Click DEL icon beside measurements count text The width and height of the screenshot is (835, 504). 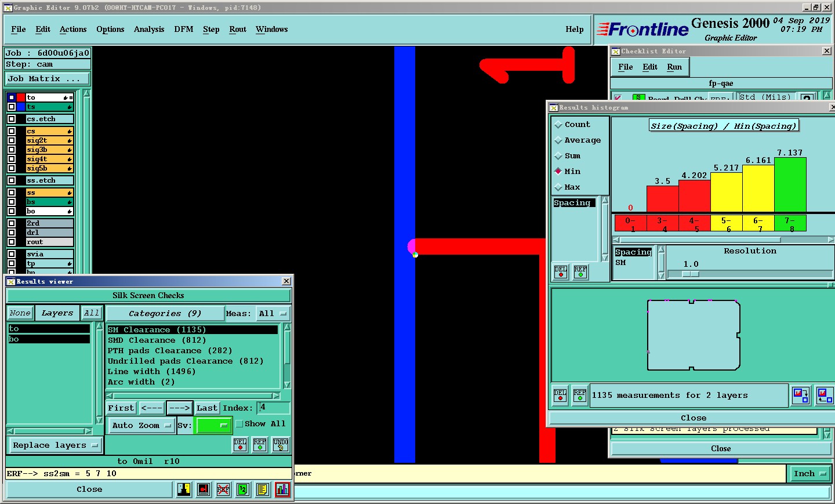pyautogui.click(x=560, y=396)
